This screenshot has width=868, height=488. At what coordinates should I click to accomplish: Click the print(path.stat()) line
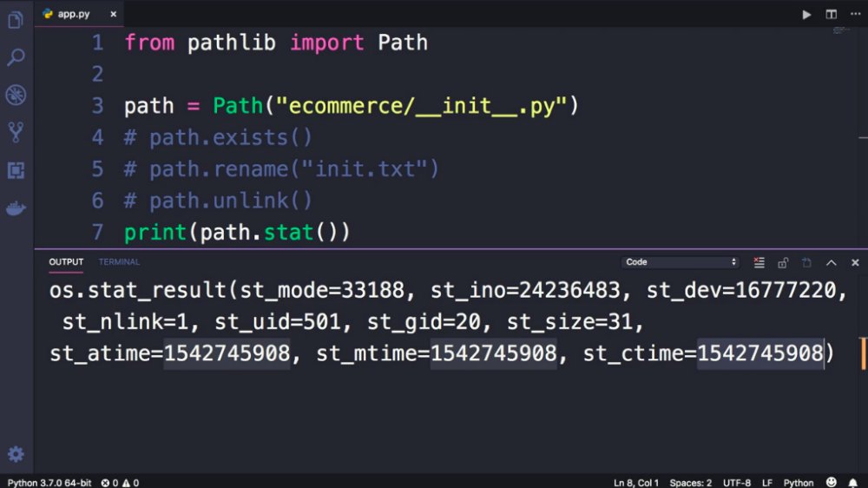tap(238, 232)
